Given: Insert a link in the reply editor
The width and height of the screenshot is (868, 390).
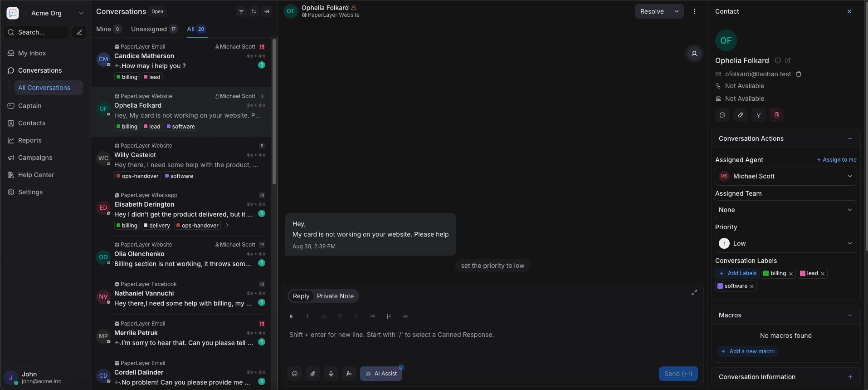Looking at the screenshot, I should pyautogui.click(x=324, y=316).
